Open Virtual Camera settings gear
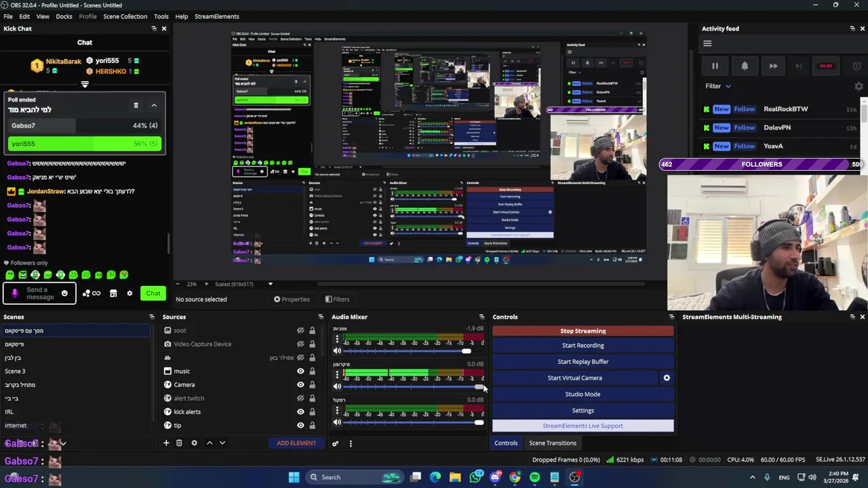This screenshot has width=868, height=488. (x=667, y=378)
